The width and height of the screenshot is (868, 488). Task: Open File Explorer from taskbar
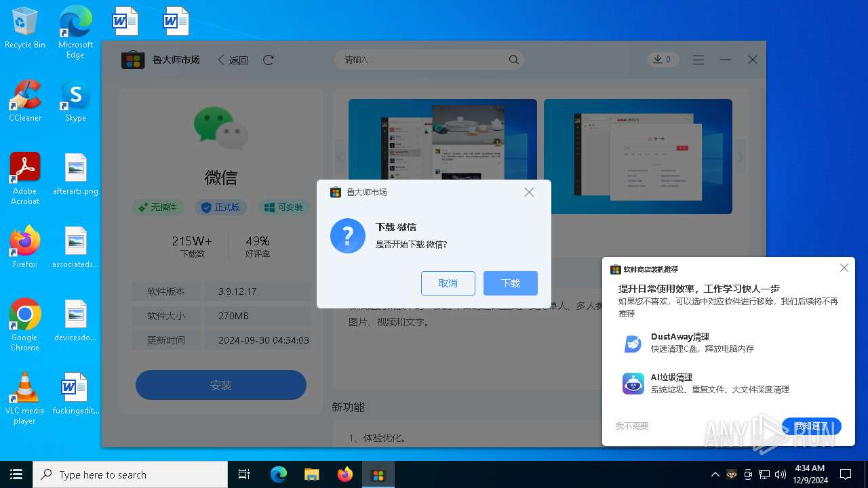click(x=312, y=474)
